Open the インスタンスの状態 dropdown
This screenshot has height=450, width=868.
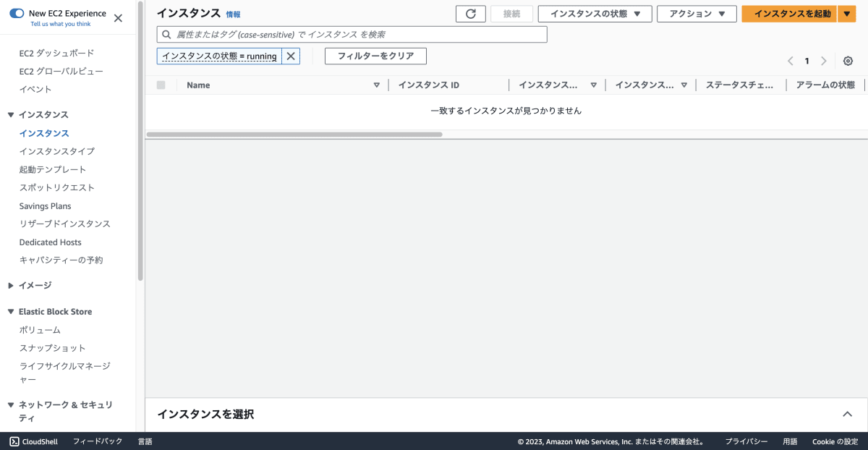point(596,14)
